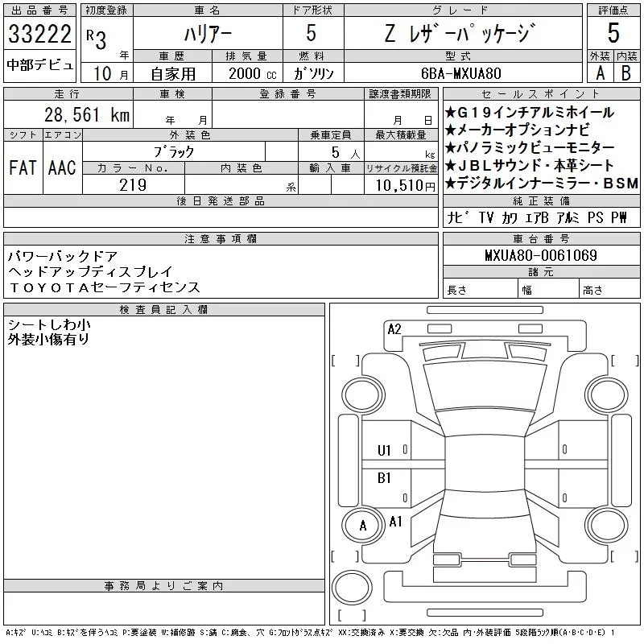Select the mileage value 28,561 km

(x=87, y=114)
